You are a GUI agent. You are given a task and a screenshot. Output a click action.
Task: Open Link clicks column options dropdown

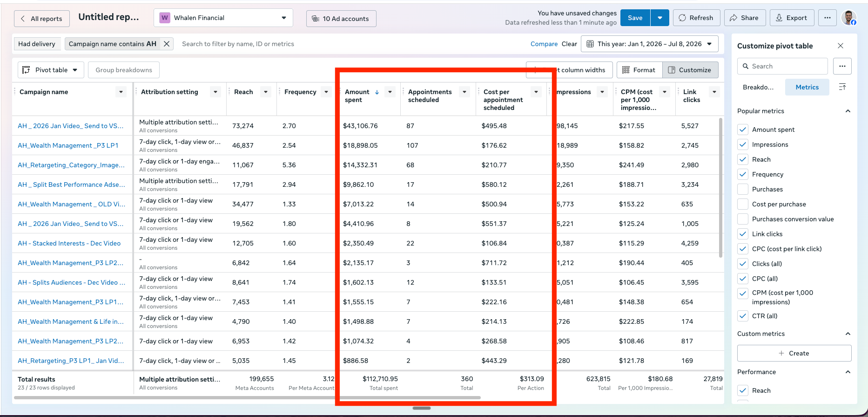714,92
